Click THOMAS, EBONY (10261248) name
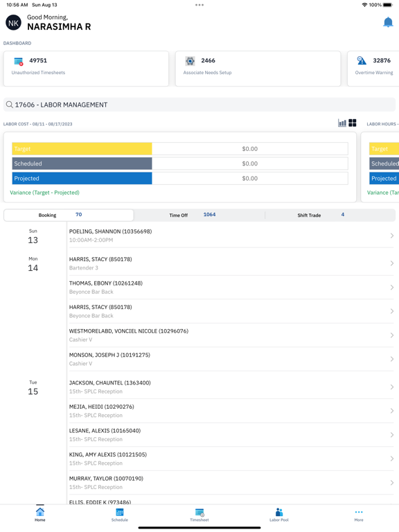 coord(106,283)
